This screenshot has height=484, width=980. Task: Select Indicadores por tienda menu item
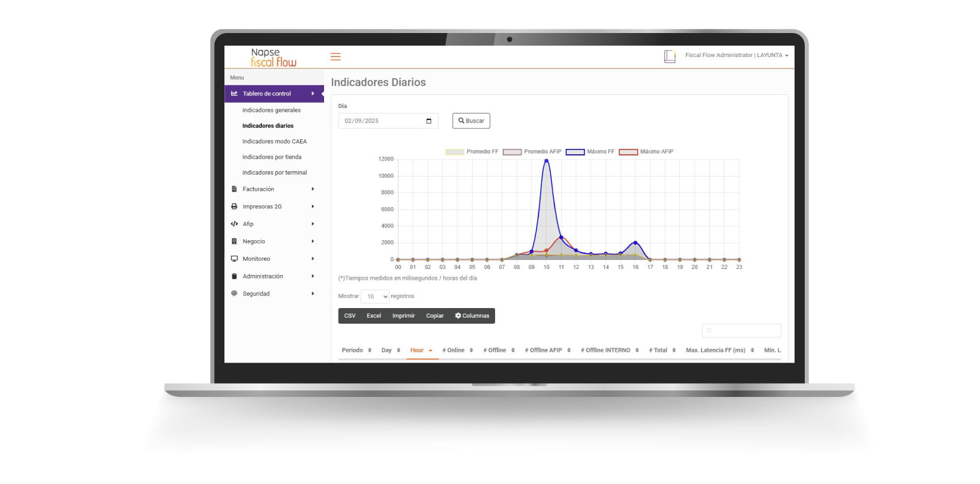coord(272,157)
